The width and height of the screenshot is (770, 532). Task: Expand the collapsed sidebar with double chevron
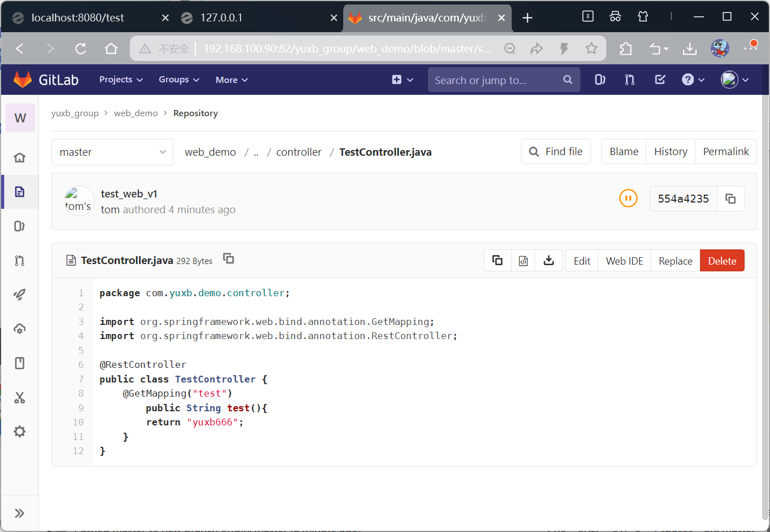(20, 513)
